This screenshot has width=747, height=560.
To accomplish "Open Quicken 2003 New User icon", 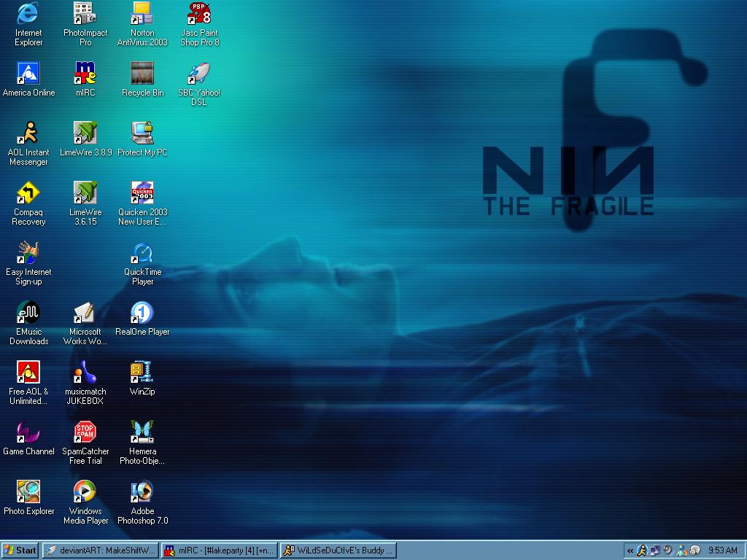I will point(142,192).
